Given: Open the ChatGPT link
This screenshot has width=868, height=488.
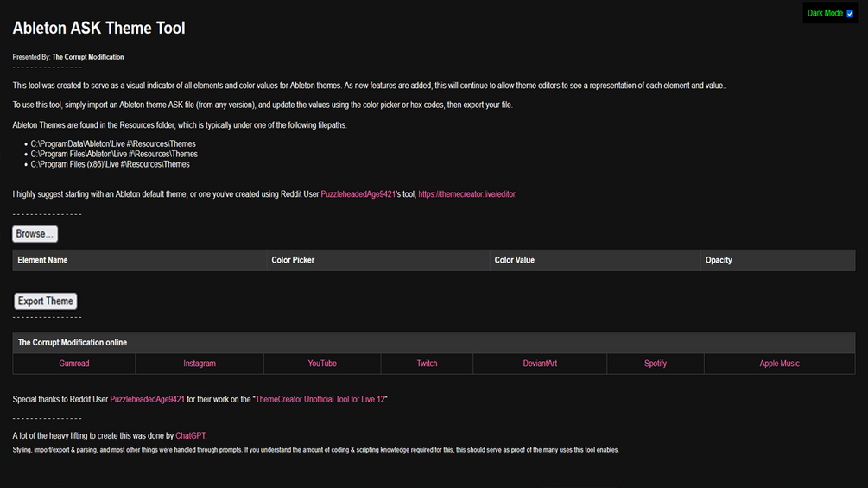Looking at the screenshot, I should pyautogui.click(x=191, y=436).
